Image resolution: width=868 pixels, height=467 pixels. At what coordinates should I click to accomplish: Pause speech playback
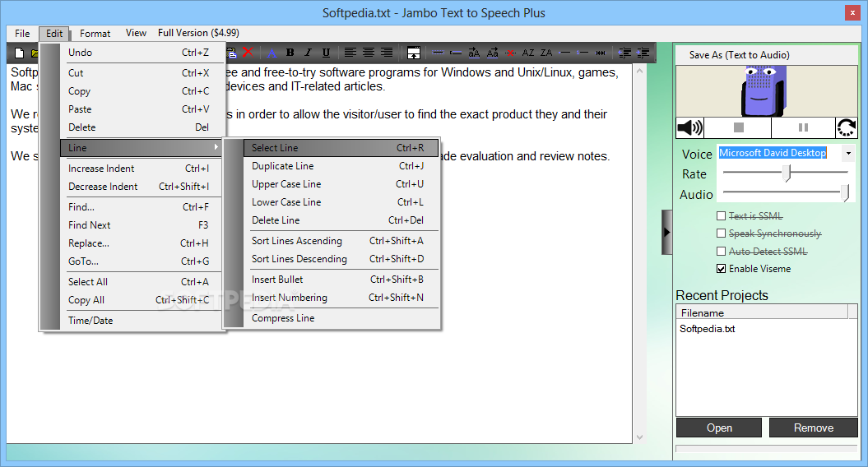(x=803, y=127)
